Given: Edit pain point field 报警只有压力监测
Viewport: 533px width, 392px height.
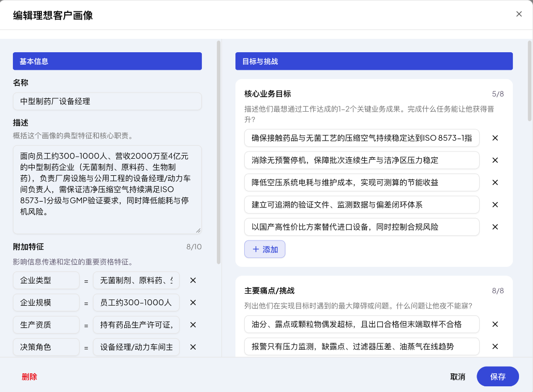Looking at the screenshot, I should pyautogui.click(x=362, y=346).
